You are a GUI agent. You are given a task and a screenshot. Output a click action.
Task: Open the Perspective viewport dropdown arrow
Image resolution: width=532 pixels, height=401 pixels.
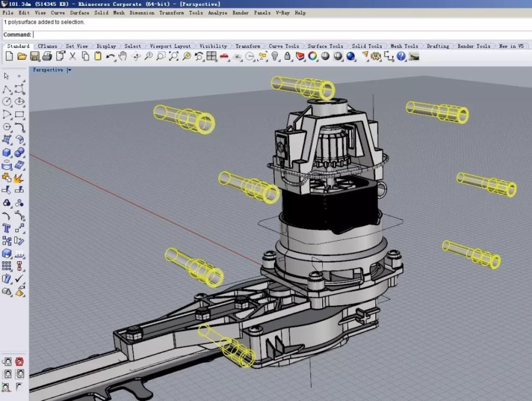pyautogui.click(x=69, y=70)
